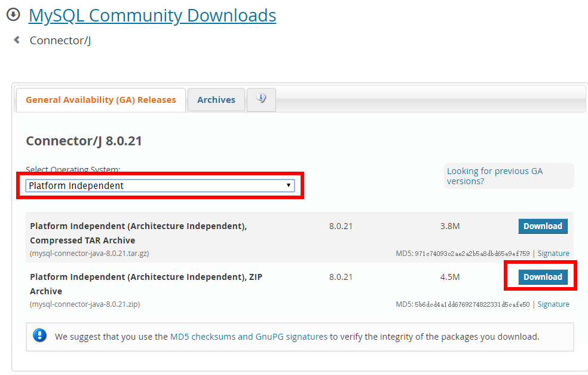Click the blue info icon in suggestion box
Viewport: 588px width, 375px height.
pyautogui.click(x=39, y=336)
